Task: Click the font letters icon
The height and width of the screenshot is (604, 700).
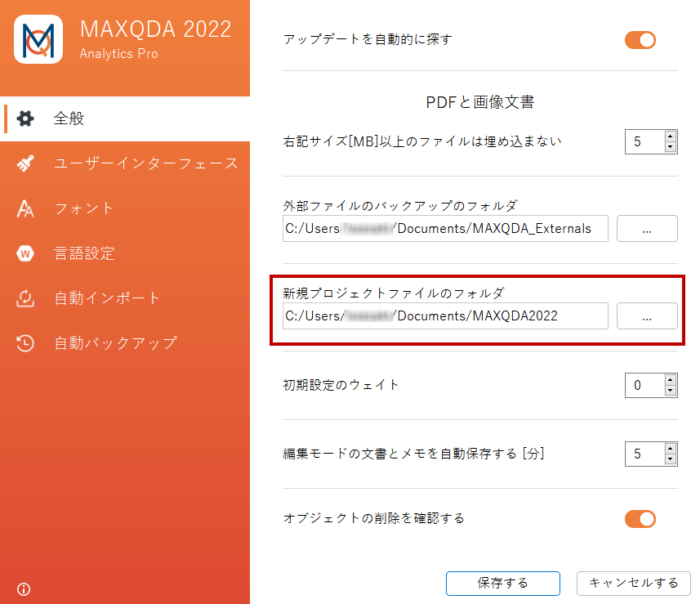Action: pyautogui.click(x=25, y=208)
